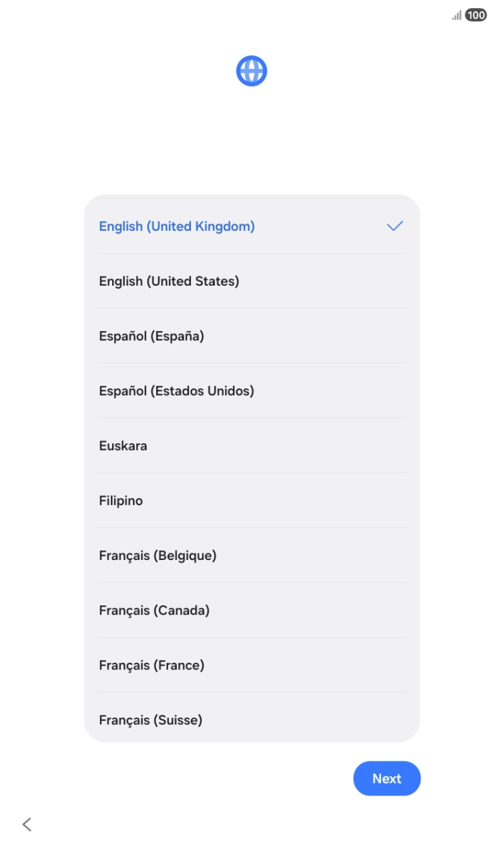Screen dimensions: 504x845
Task: Click the blue checkmark beside English (United Kingdom)
Action: [395, 226]
